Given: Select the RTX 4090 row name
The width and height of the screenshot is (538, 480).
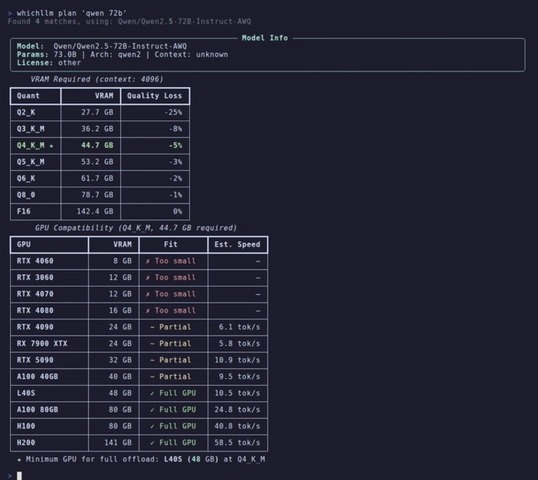Looking at the screenshot, I should click(35, 327).
